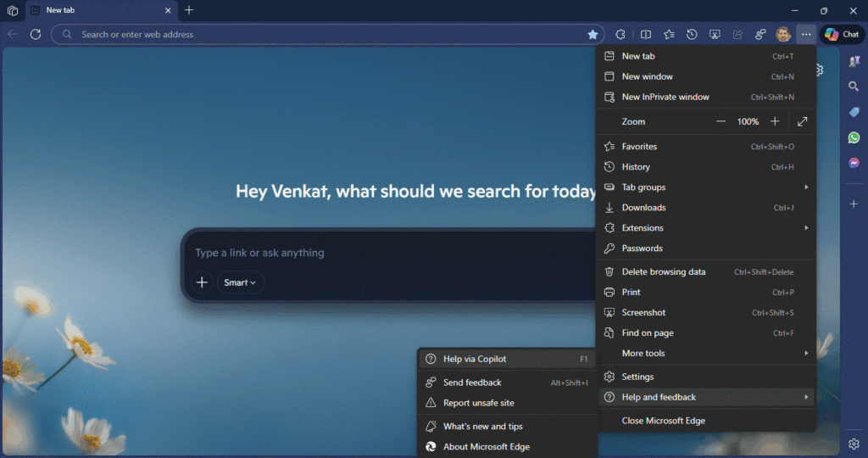
Task: Close the New tab tab
Action: pyautogui.click(x=168, y=10)
